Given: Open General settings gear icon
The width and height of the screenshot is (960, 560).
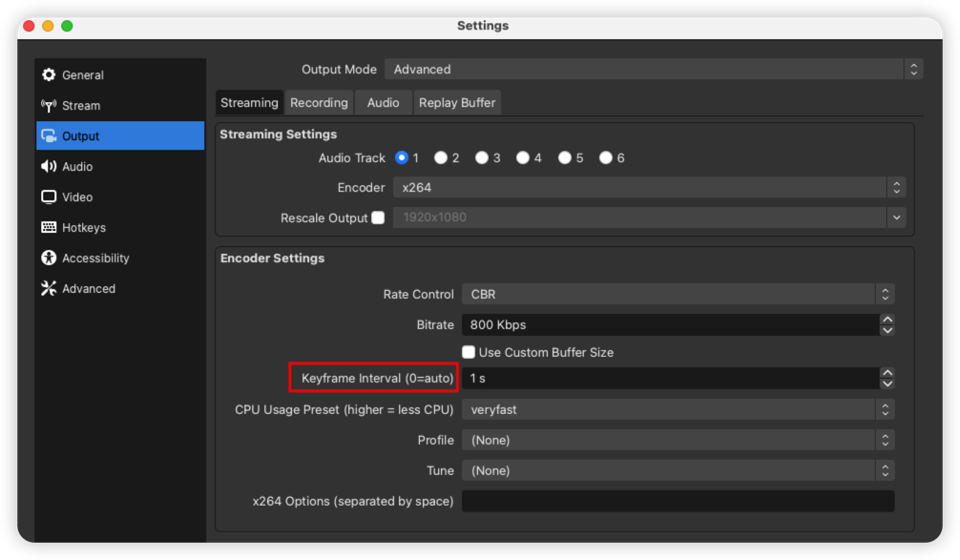Looking at the screenshot, I should (x=49, y=74).
